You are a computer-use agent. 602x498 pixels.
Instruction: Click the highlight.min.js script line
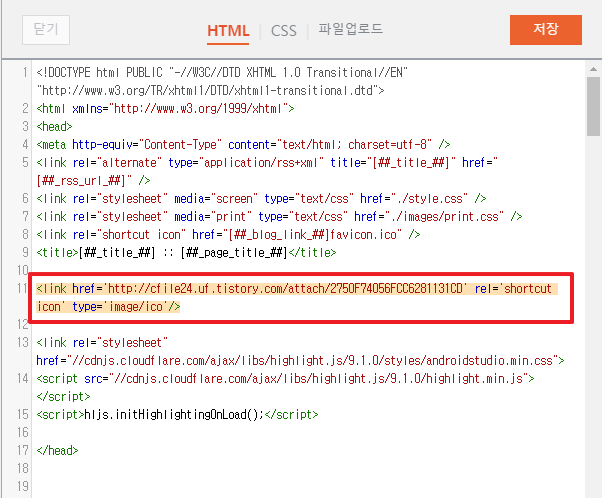coord(285,379)
